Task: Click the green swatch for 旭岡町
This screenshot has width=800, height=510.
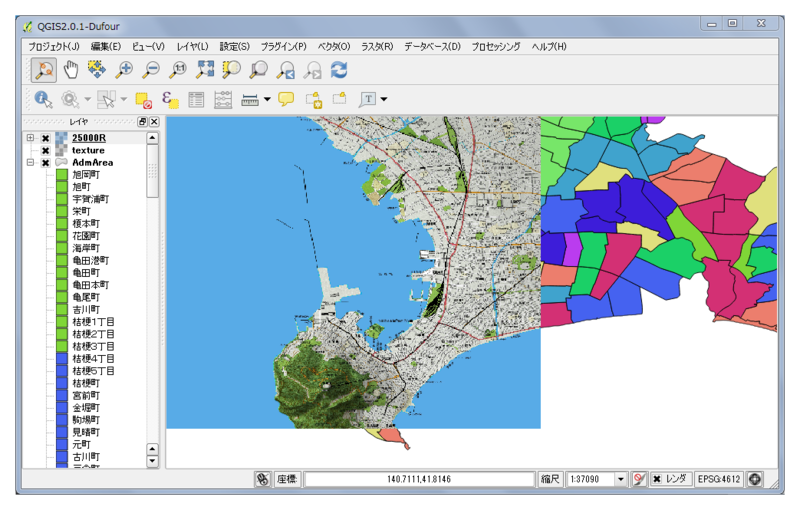Action: pyautogui.click(x=62, y=174)
